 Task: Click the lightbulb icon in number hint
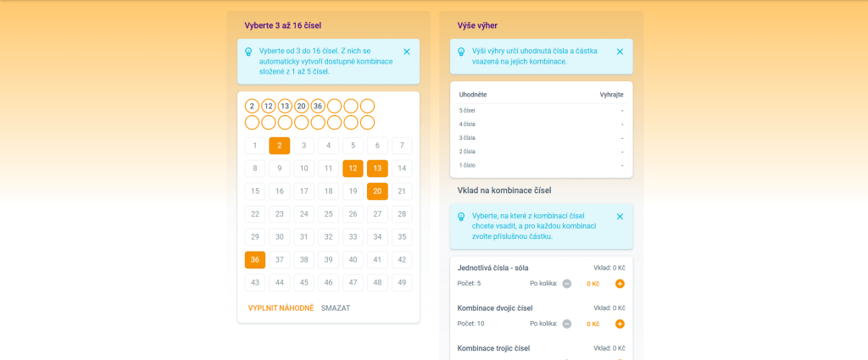click(248, 52)
